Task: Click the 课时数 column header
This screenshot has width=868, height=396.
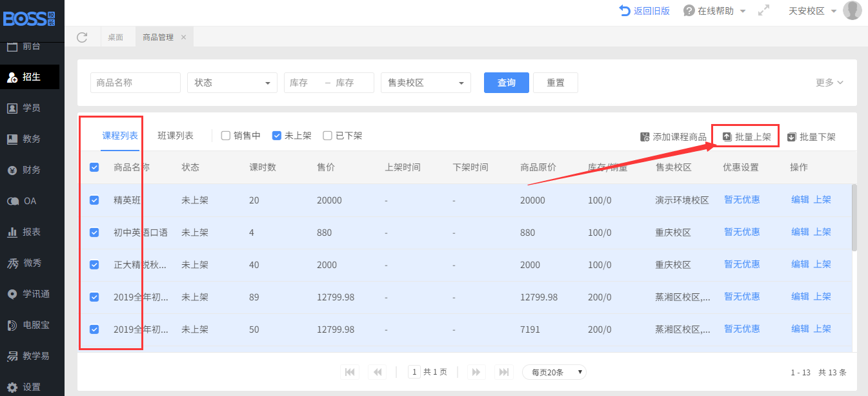Action: [x=263, y=167]
